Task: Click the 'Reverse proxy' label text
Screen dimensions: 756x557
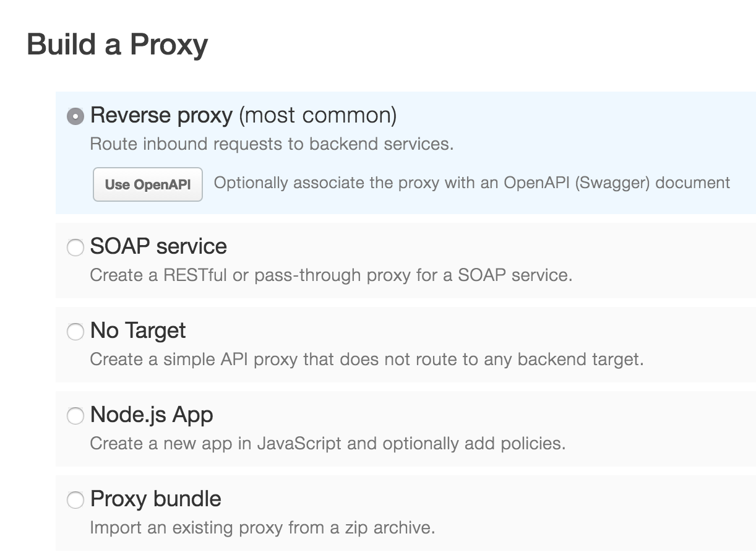Action: pos(161,116)
